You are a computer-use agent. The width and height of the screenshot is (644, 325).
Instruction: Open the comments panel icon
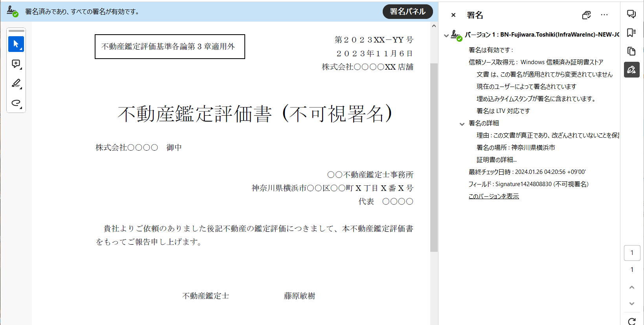[631, 14]
